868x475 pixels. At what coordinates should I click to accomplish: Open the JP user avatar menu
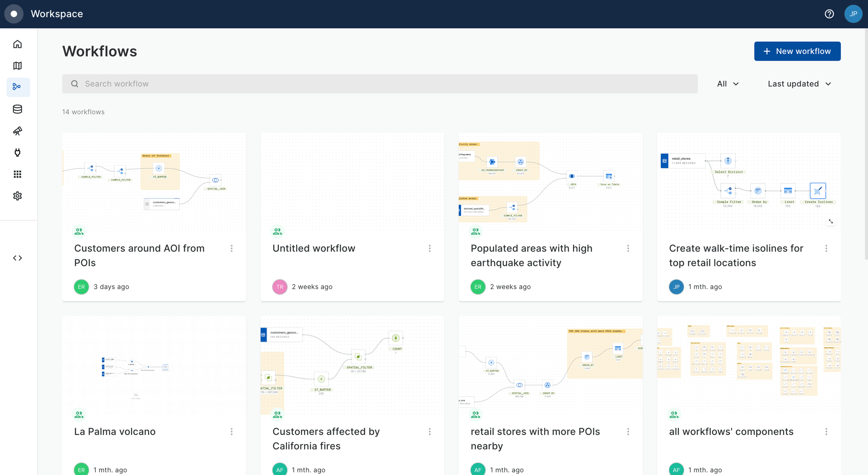click(x=853, y=14)
